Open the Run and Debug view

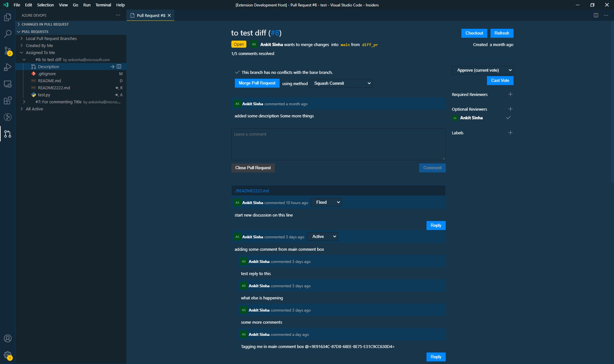tap(8, 67)
